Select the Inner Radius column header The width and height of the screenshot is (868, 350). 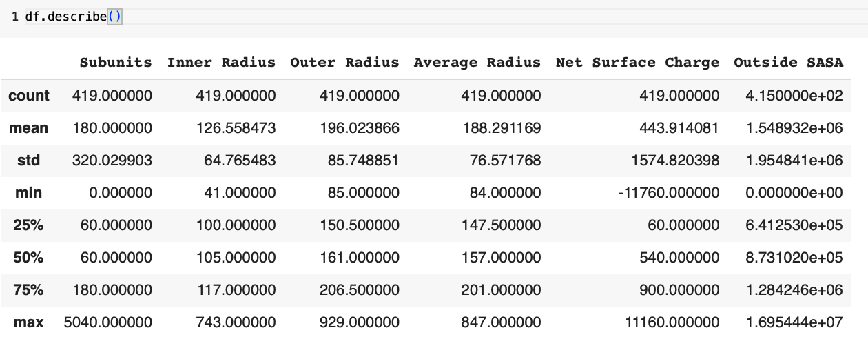(221, 63)
